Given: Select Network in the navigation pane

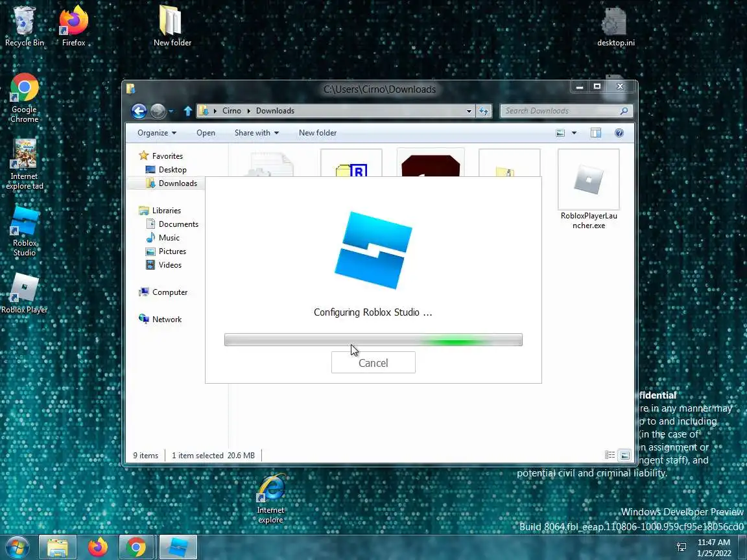Looking at the screenshot, I should (x=160, y=320).
